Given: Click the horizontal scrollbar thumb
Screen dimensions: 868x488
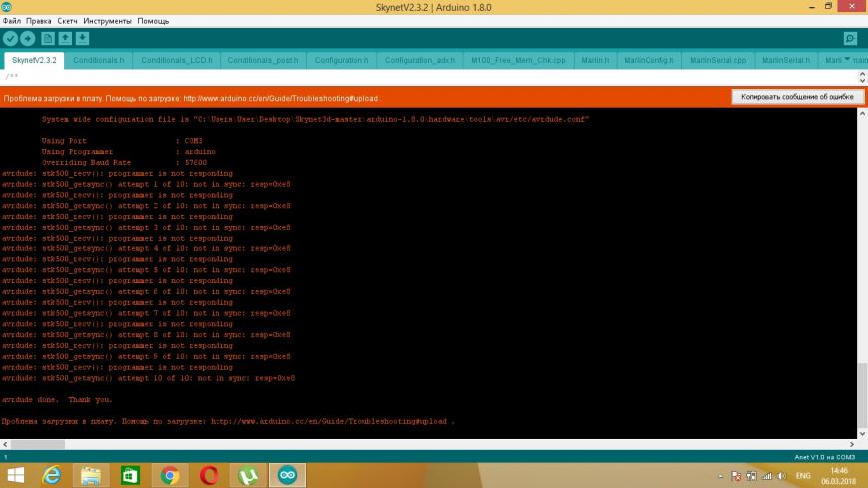Looking at the screenshot, I should pos(38,444).
